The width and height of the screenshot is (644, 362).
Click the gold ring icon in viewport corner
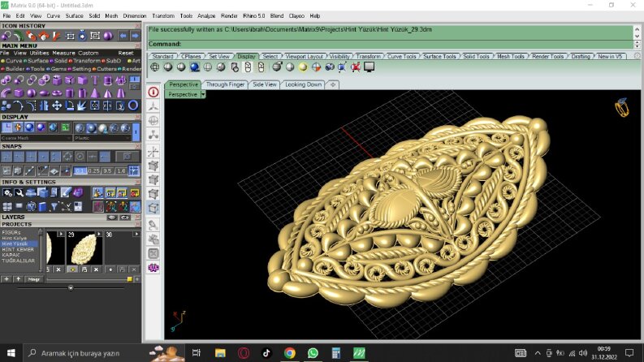point(622,107)
